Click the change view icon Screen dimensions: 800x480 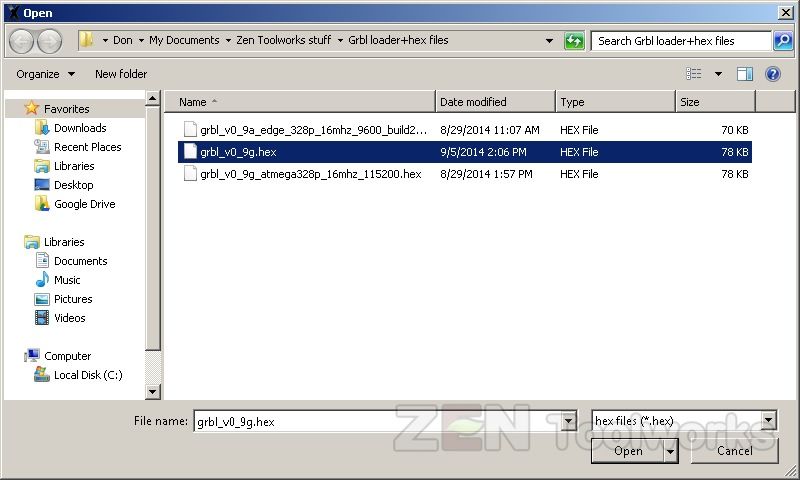click(694, 74)
